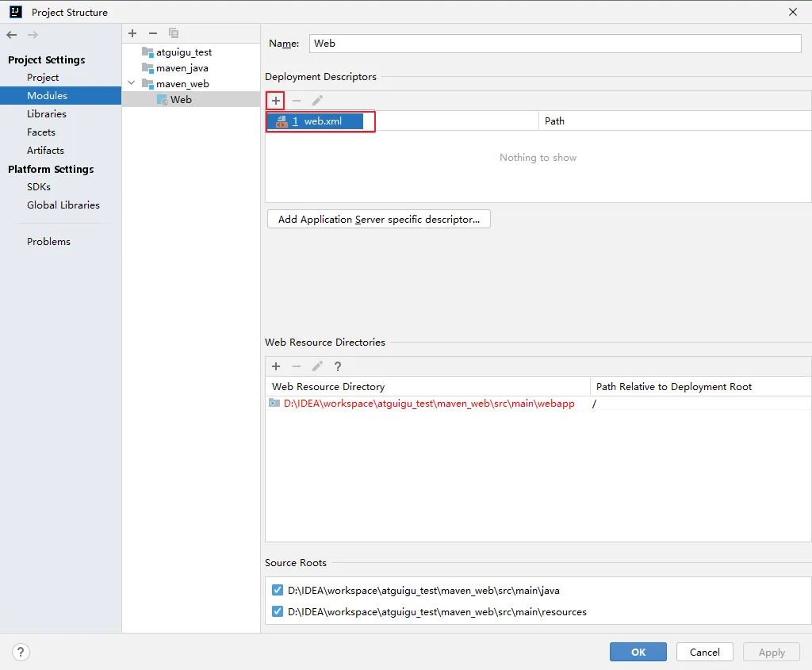Click the back navigation arrow
This screenshot has height=670, width=812.
click(11, 35)
